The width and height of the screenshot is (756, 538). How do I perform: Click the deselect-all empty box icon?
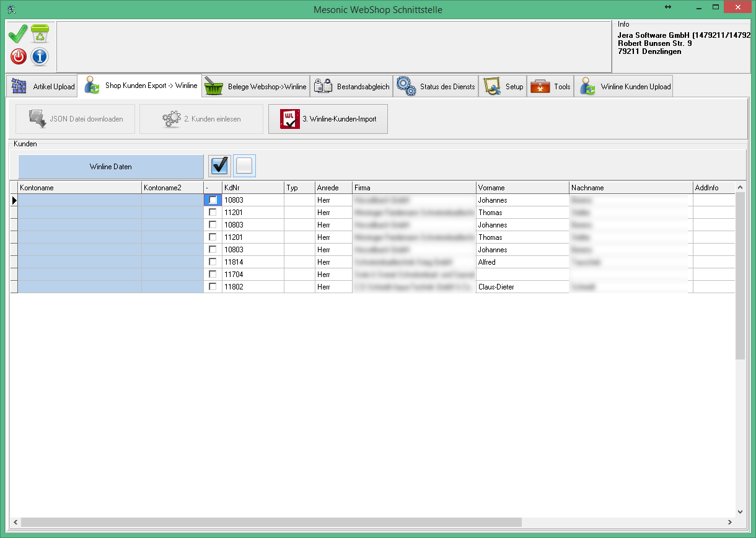244,165
